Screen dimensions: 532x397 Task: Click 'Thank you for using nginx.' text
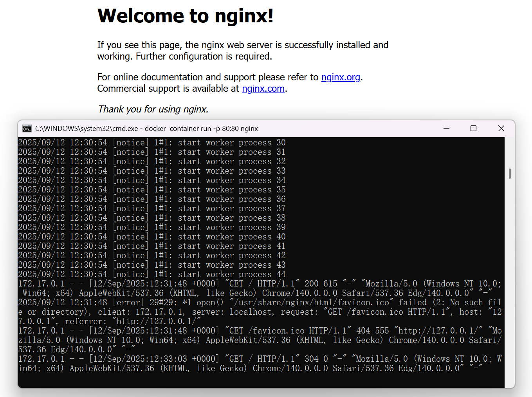[x=153, y=109]
